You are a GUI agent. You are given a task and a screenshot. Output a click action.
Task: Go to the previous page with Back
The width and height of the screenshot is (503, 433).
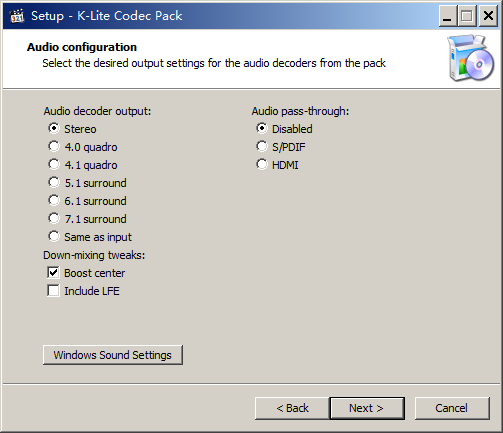292,408
